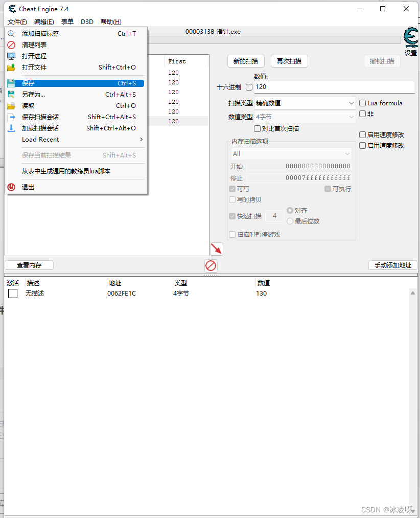Image resolution: width=420 pixels, height=518 pixels.
Task: Click the value 130 cell in address list
Action: (261, 294)
